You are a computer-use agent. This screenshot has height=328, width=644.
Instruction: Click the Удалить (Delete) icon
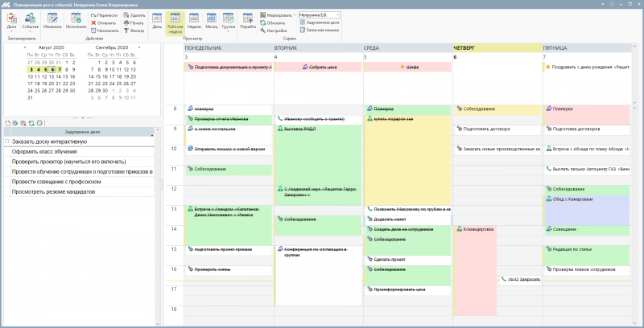click(137, 15)
